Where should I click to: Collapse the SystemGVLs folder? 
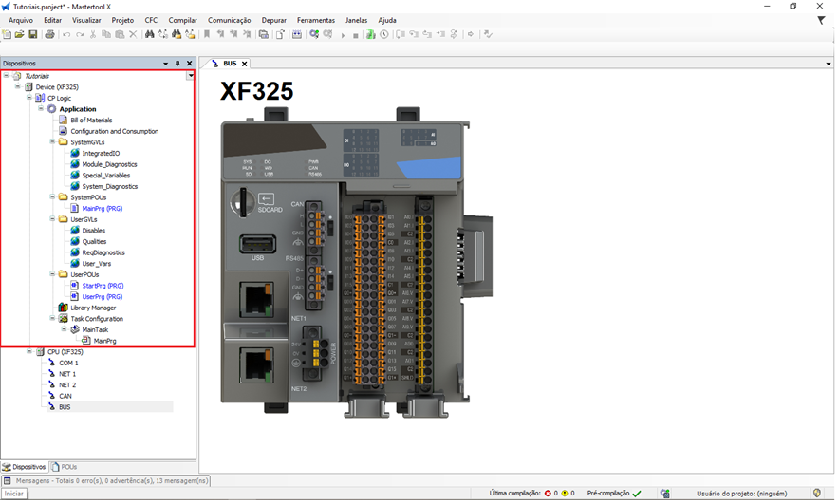[52, 142]
